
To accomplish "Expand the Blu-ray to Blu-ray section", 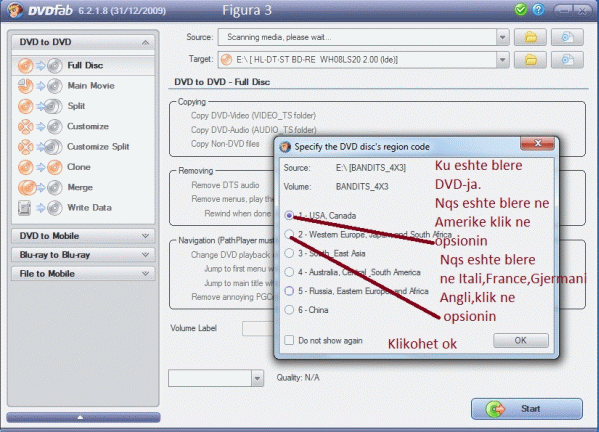I will point(83,255).
